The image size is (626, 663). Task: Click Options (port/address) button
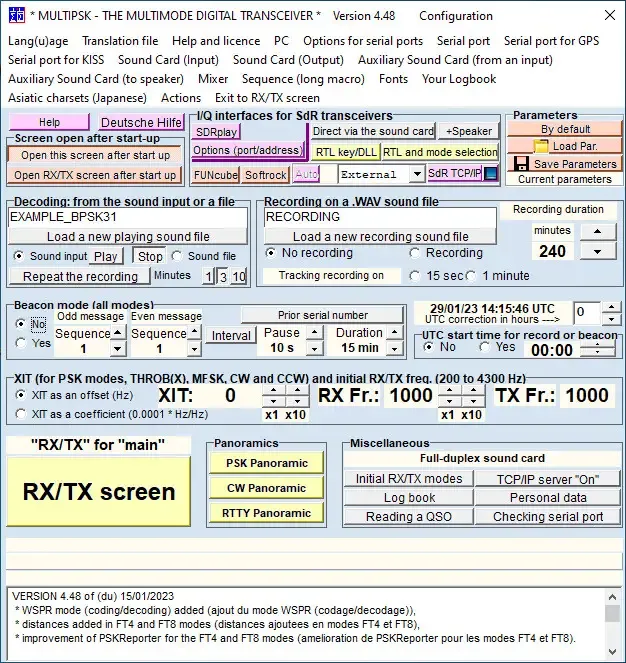[248, 151]
